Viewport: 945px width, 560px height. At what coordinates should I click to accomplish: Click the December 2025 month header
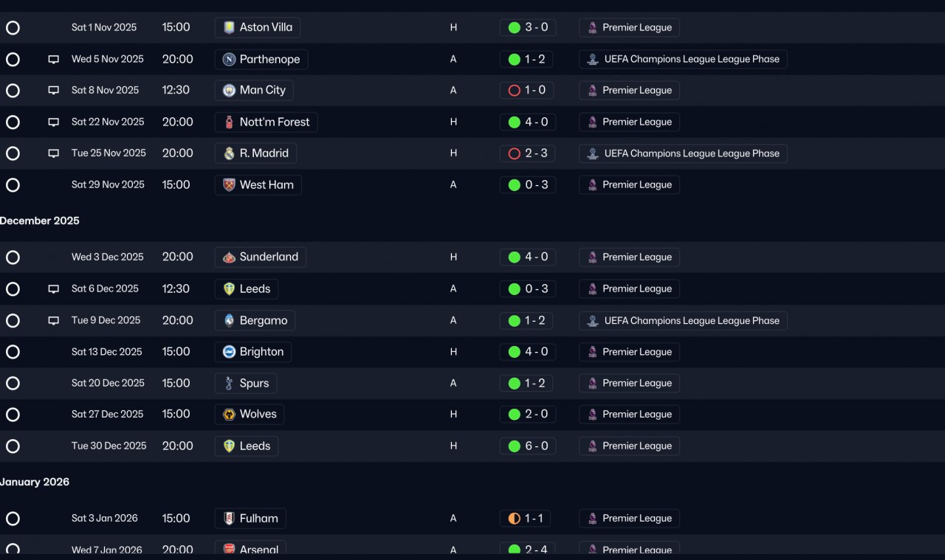tap(40, 221)
